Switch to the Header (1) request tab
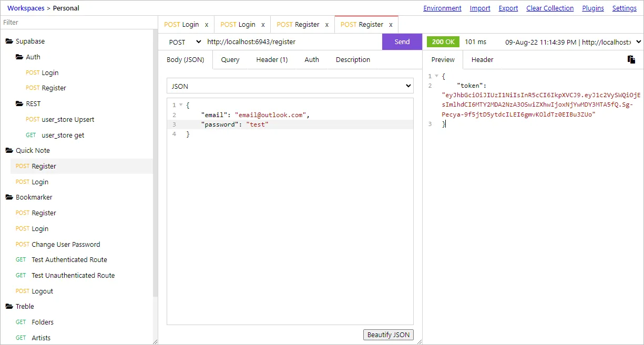Viewport: 644px width, 345px height. click(x=271, y=59)
